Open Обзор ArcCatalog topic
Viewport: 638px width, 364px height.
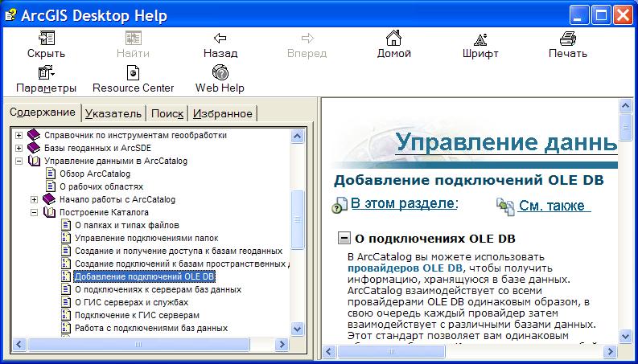tap(95, 174)
